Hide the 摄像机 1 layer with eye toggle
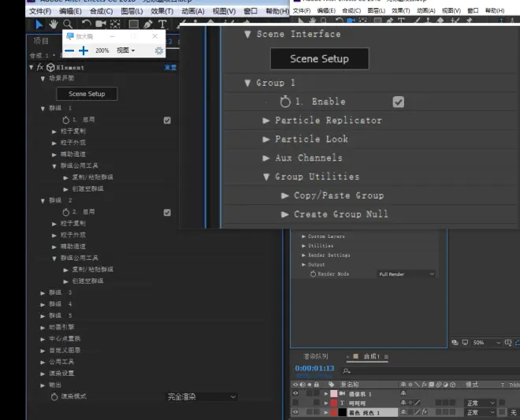Image resolution: width=520 pixels, height=420 pixels. point(295,393)
